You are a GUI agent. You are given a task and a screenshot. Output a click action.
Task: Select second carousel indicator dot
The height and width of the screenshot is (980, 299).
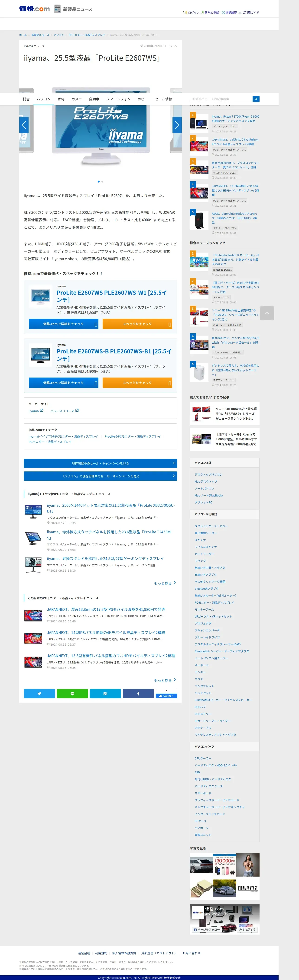102,182
